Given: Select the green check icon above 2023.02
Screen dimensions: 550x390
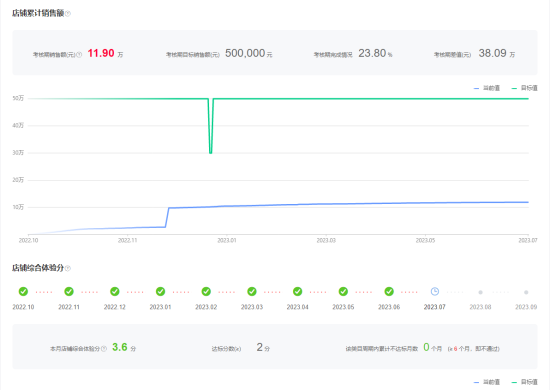Looking at the screenshot, I should point(206,291).
